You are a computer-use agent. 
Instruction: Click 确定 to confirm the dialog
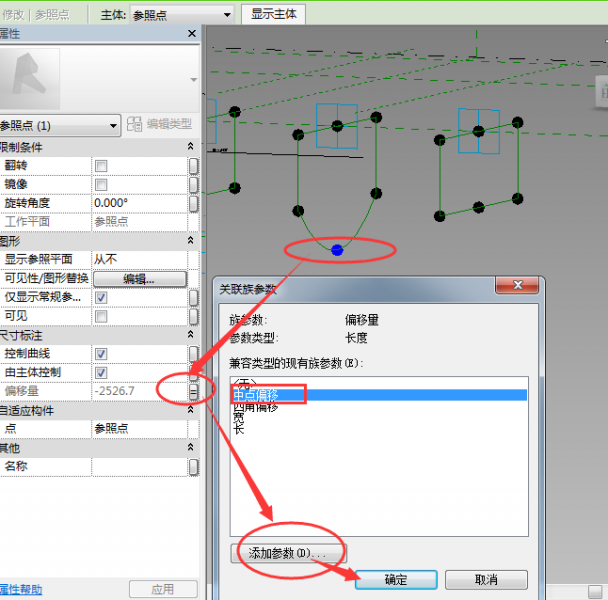pyautogui.click(x=396, y=580)
